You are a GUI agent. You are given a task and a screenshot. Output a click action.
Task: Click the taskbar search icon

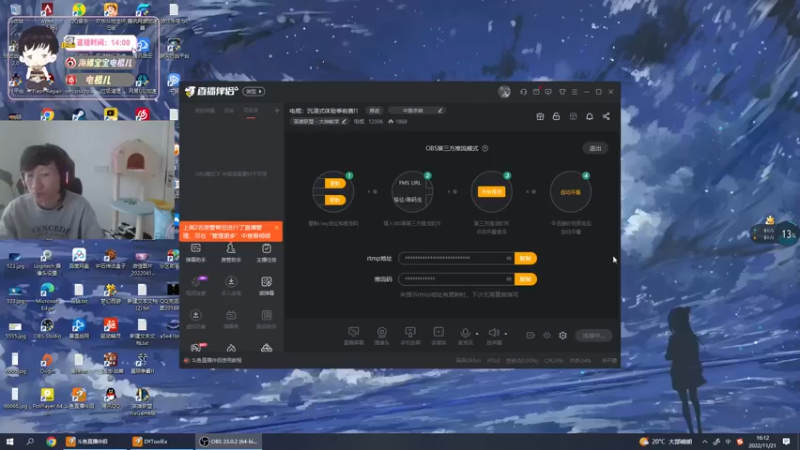pyautogui.click(x=30, y=441)
